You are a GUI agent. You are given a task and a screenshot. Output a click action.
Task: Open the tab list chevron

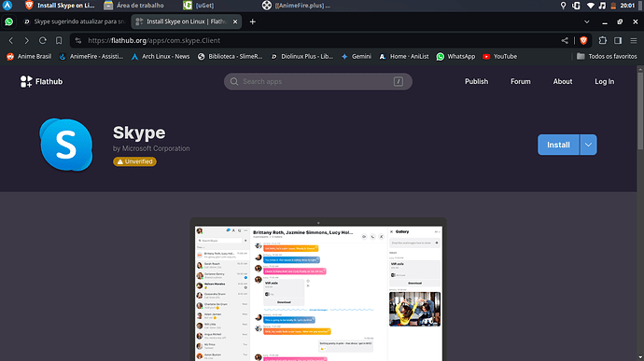586,21
